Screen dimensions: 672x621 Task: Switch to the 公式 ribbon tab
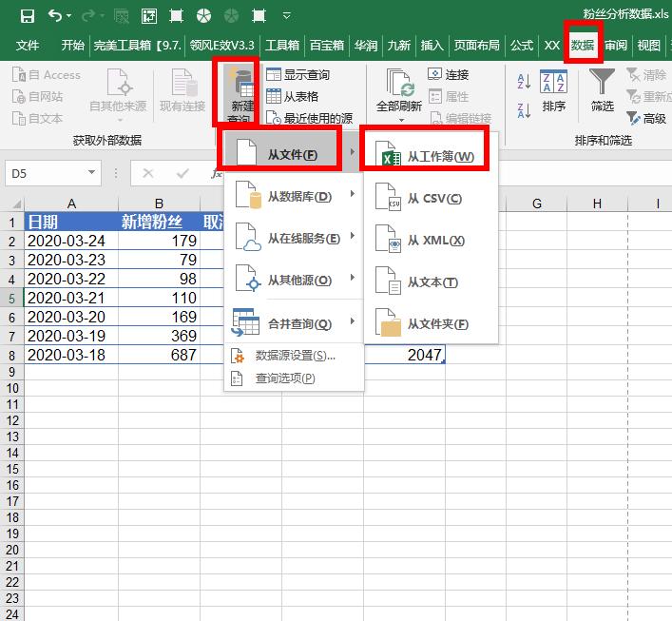[522, 45]
